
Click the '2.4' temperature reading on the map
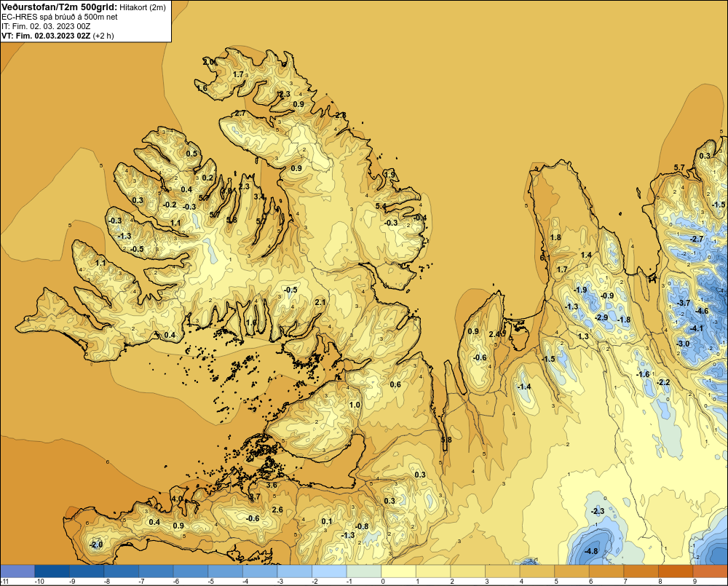tap(494, 334)
